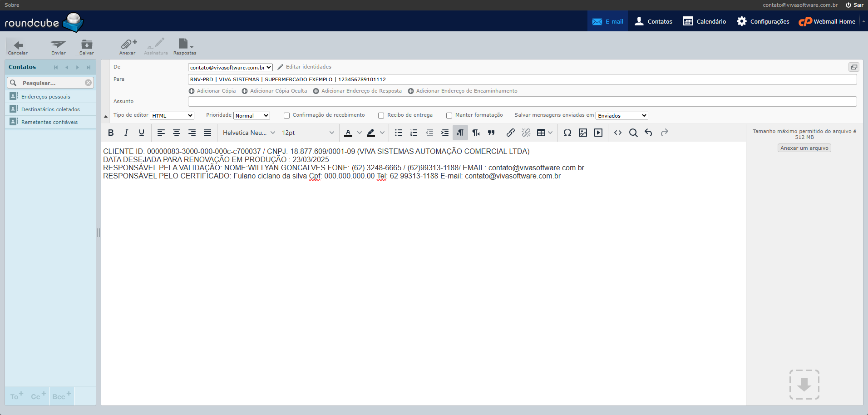Open the Helvetica Neue font family dropdown
The height and width of the screenshot is (415, 868).
249,133
